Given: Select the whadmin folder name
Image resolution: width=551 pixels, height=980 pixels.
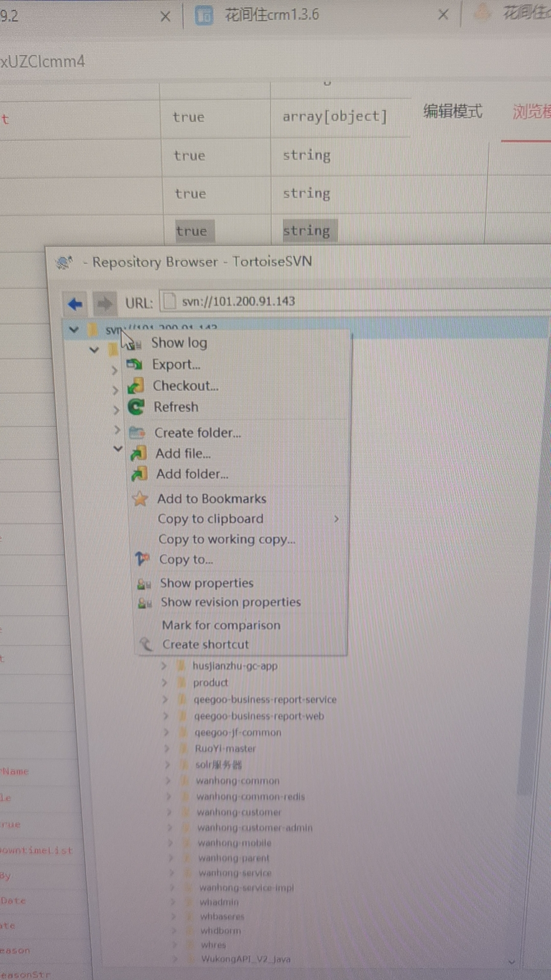Looking at the screenshot, I should tap(219, 902).
